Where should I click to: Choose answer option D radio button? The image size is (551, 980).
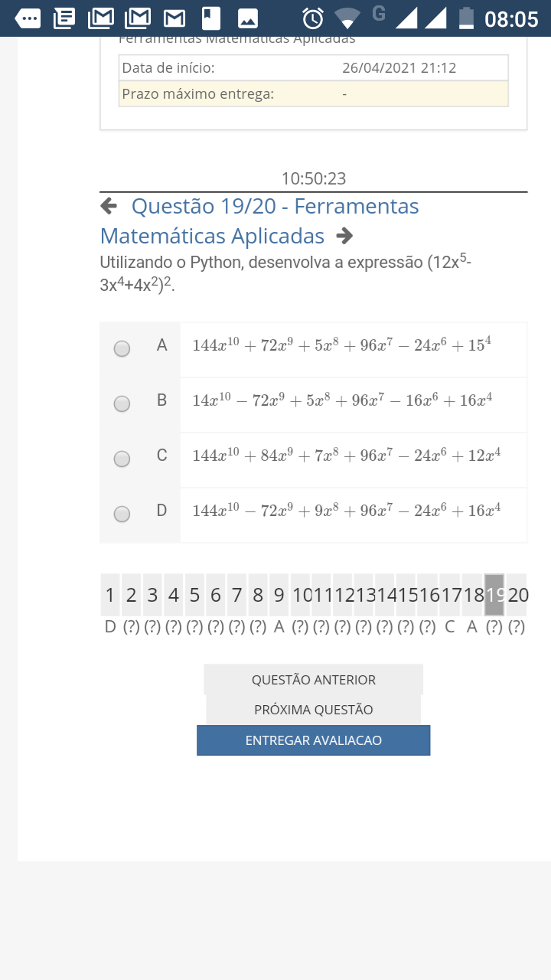click(x=122, y=514)
